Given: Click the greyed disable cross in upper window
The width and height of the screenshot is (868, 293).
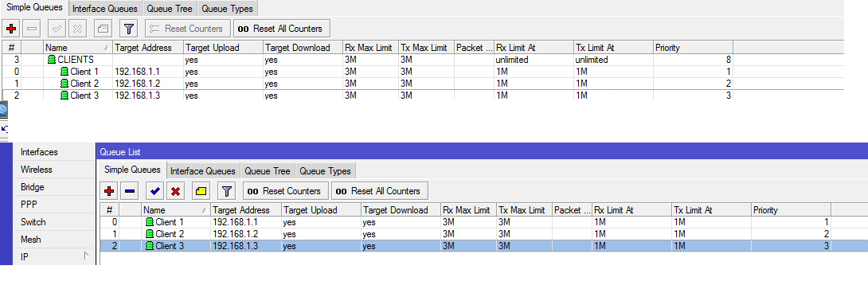Looking at the screenshot, I should pos(78,28).
